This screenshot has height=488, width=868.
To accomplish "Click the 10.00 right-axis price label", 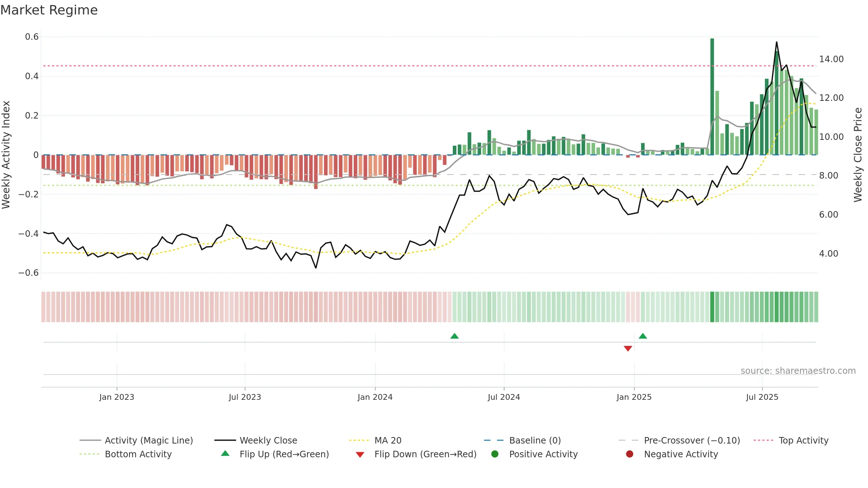I will tap(831, 137).
